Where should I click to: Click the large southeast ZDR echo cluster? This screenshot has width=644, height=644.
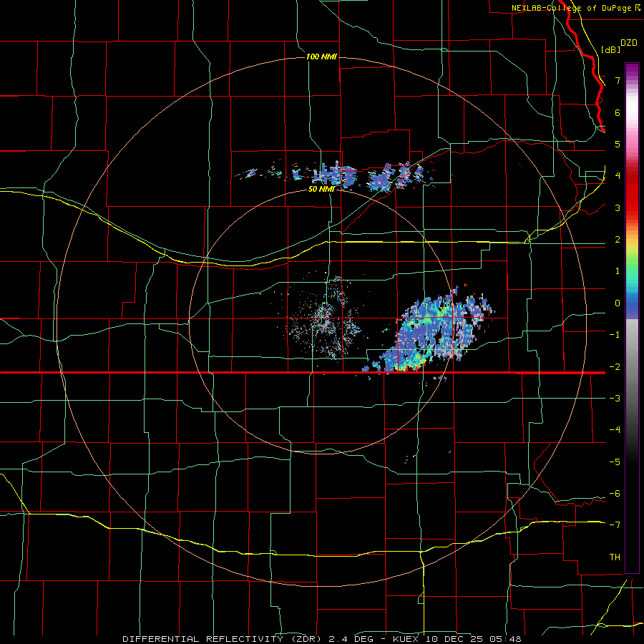pyautogui.click(x=429, y=333)
